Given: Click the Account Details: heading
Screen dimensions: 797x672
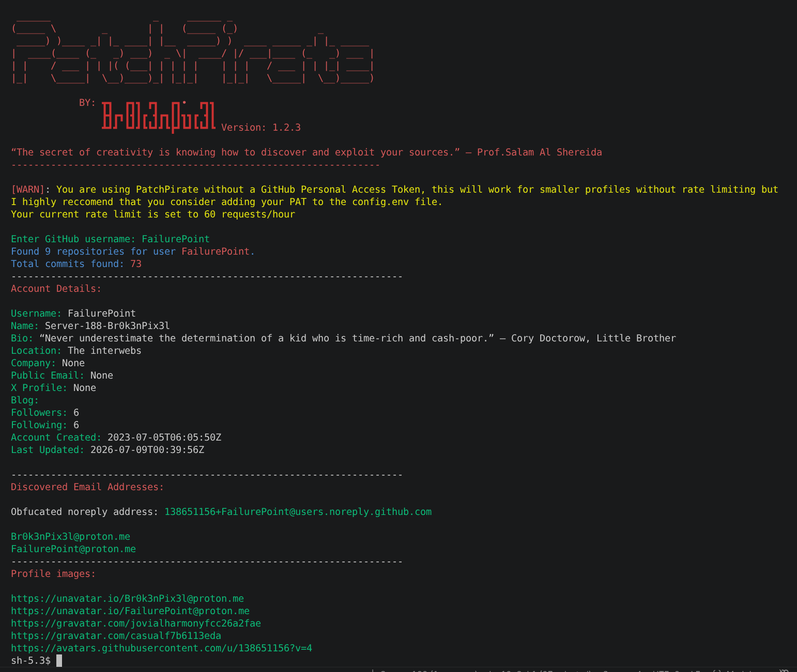Looking at the screenshot, I should pos(56,289).
